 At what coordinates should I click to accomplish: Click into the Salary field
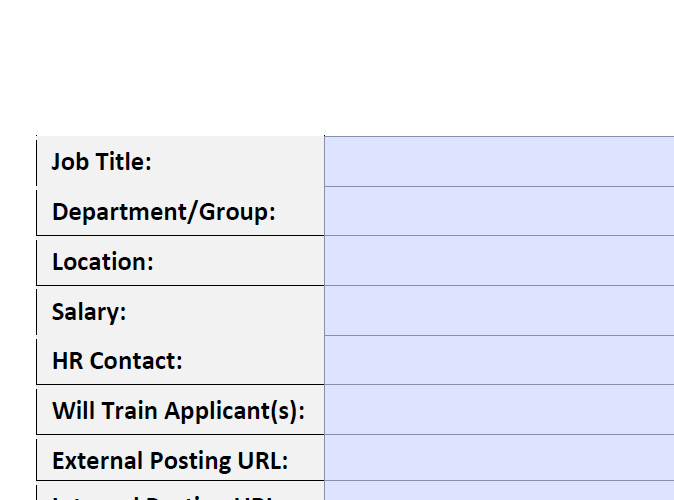pyautogui.click(x=499, y=310)
